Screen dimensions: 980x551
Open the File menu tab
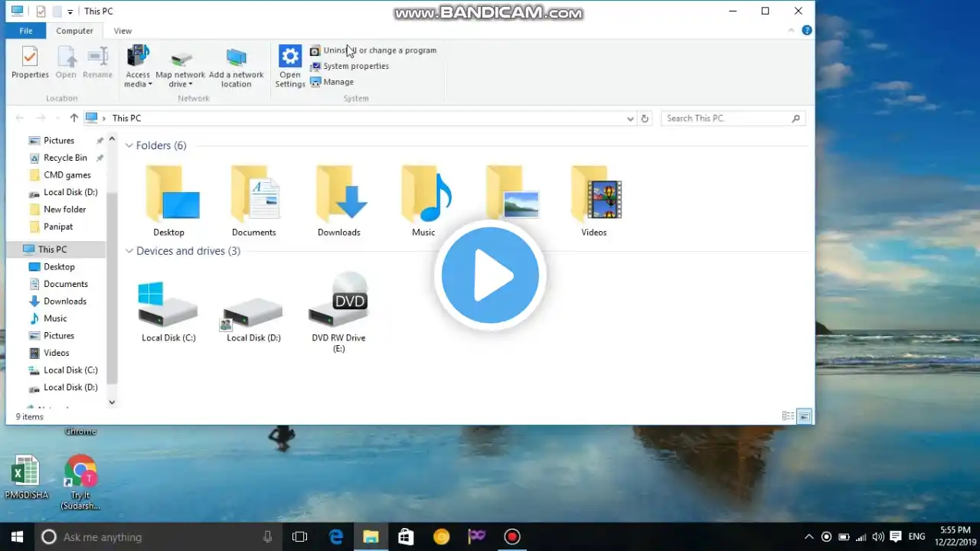click(x=26, y=31)
